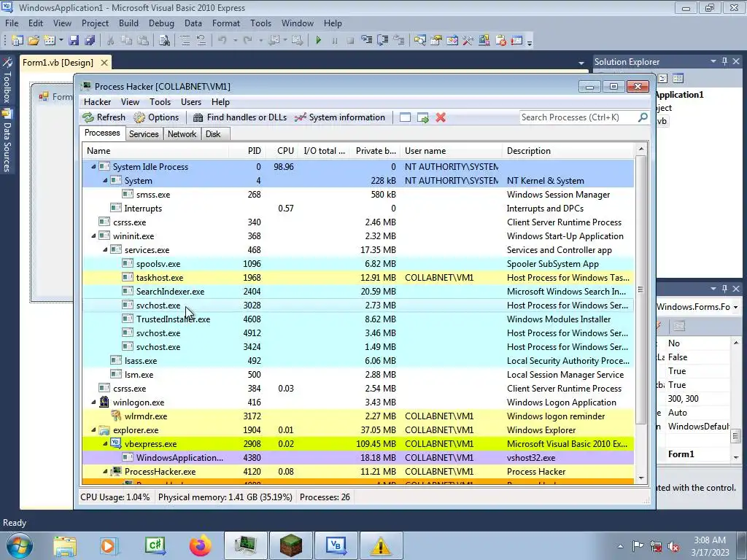Select TrustedInstaller.exe process
Image resolution: width=747 pixels, height=560 pixels.
tap(357, 319)
